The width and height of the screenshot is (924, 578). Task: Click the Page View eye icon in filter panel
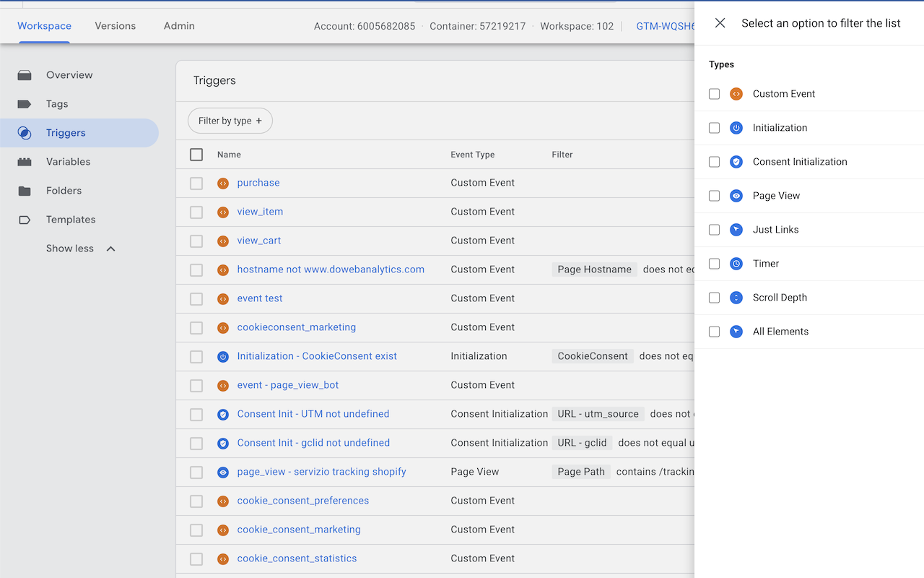coord(736,196)
